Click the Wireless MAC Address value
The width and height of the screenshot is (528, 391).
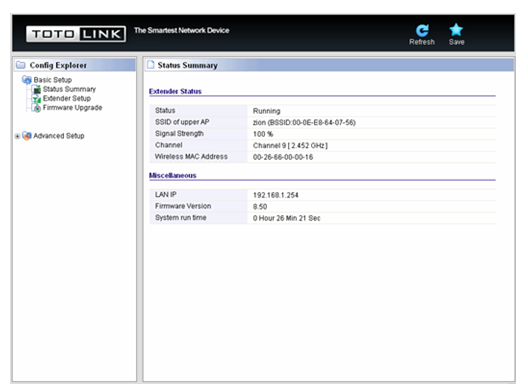(x=283, y=157)
